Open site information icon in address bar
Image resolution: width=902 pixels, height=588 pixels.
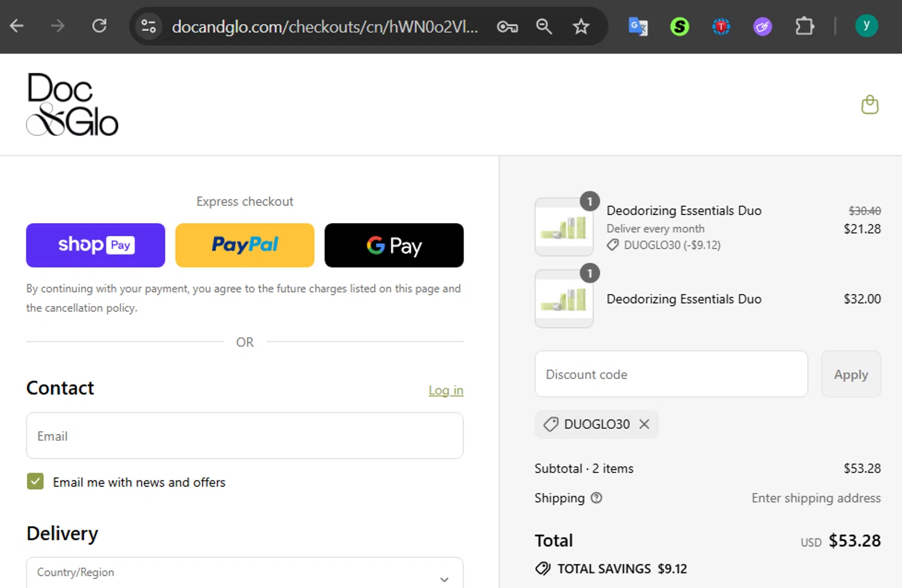click(x=149, y=26)
